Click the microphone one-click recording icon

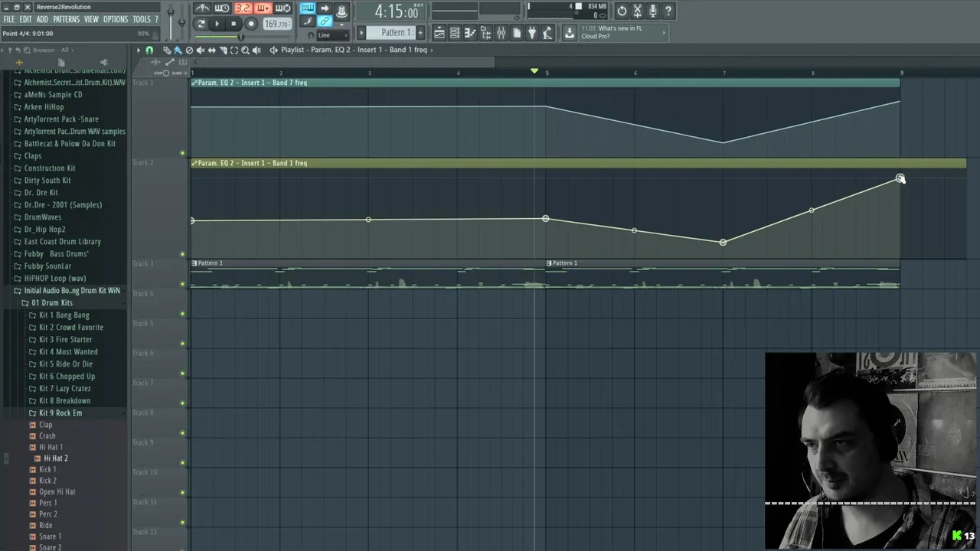point(652,11)
